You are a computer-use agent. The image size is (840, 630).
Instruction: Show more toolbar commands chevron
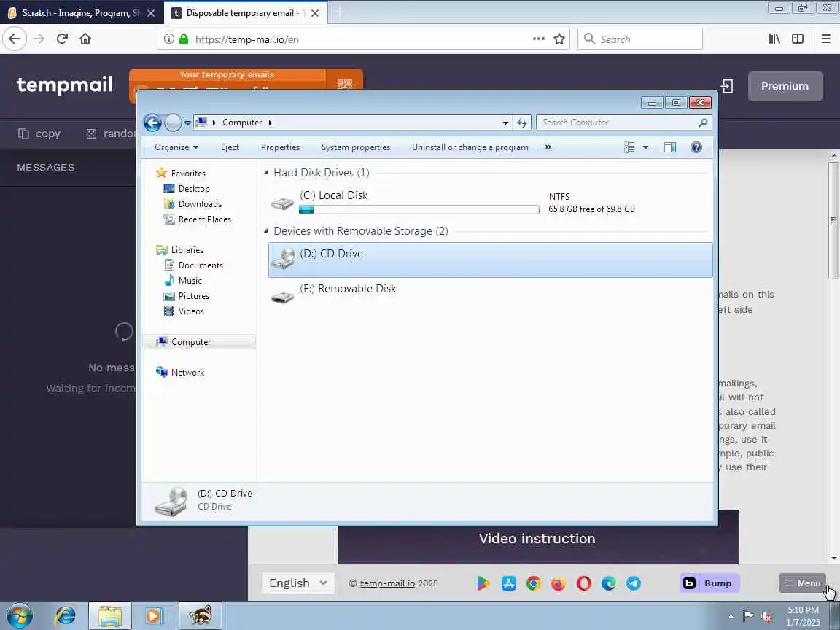click(x=548, y=147)
